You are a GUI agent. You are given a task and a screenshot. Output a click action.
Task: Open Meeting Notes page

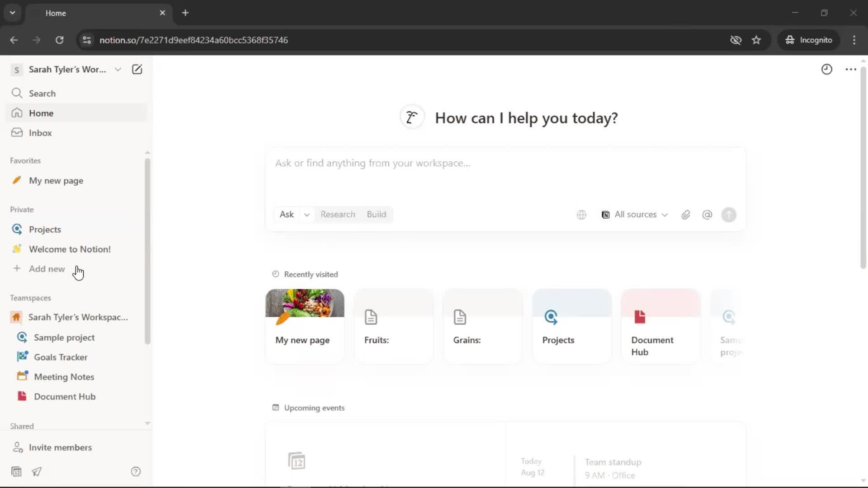(76, 376)
